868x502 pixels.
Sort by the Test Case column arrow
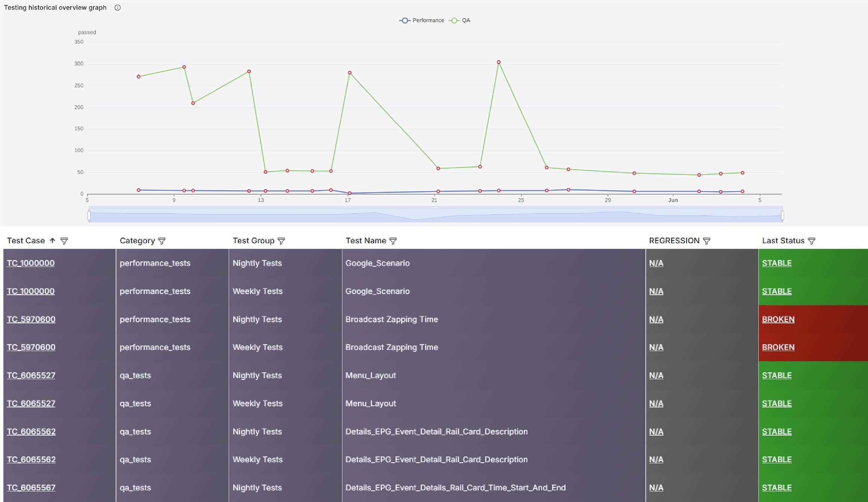click(53, 241)
